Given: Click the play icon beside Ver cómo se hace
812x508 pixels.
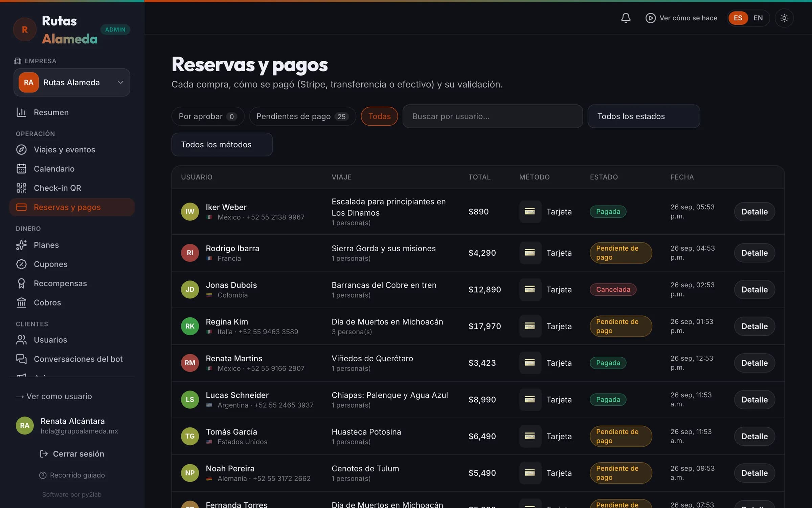Looking at the screenshot, I should click(x=650, y=18).
